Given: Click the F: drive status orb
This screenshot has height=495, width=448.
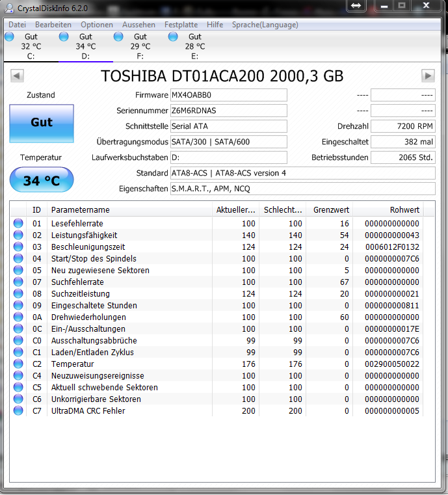Looking at the screenshot, I should coord(118,36).
